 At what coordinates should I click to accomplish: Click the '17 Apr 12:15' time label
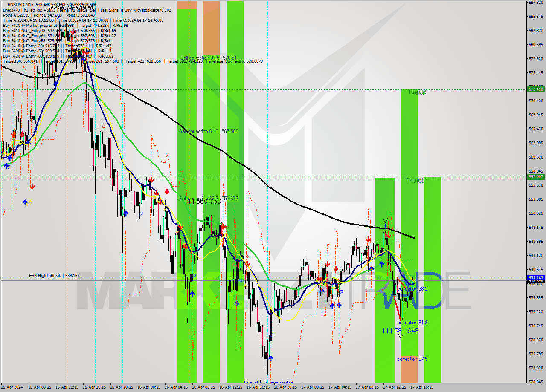[395, 387]
